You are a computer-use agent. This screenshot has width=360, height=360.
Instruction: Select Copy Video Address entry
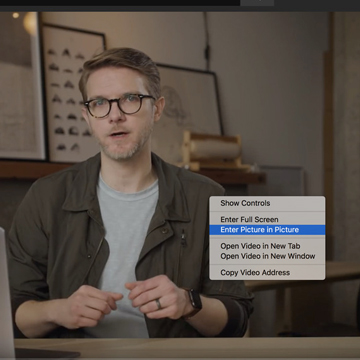[x=267, y=273]
